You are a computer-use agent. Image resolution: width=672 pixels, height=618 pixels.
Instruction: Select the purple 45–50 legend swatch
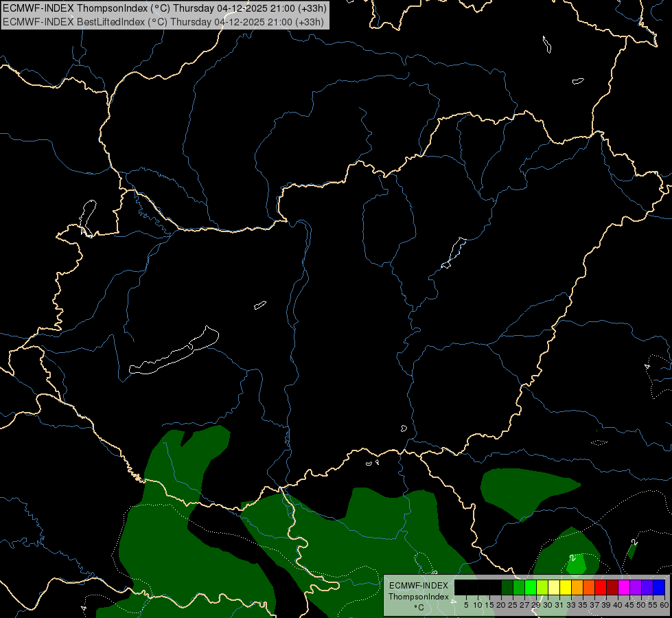point(636,587)
